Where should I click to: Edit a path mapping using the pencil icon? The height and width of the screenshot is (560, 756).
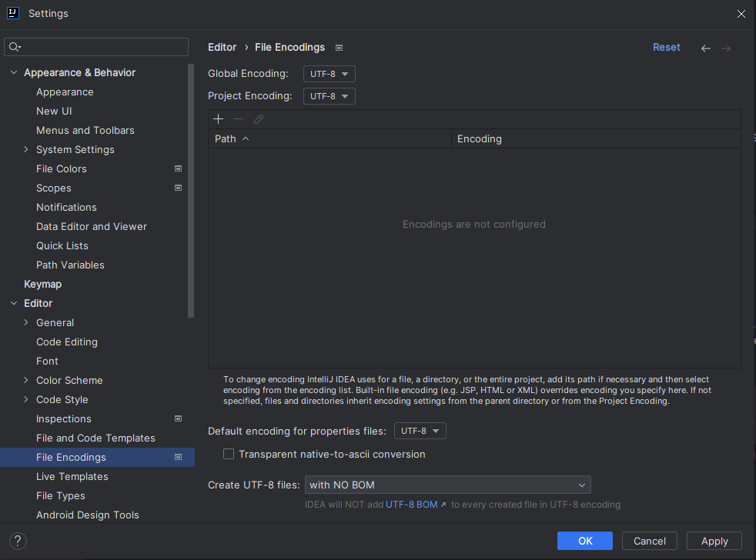[258, 118]
